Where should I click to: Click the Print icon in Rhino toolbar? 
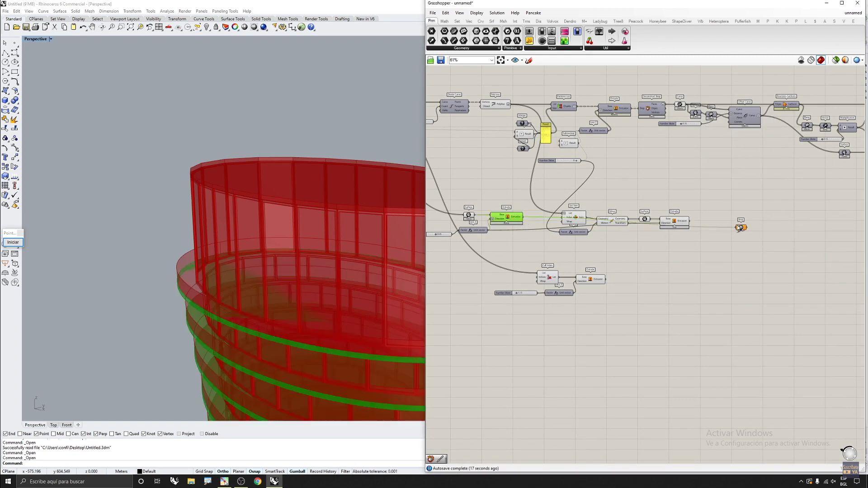tap(35, 27)
